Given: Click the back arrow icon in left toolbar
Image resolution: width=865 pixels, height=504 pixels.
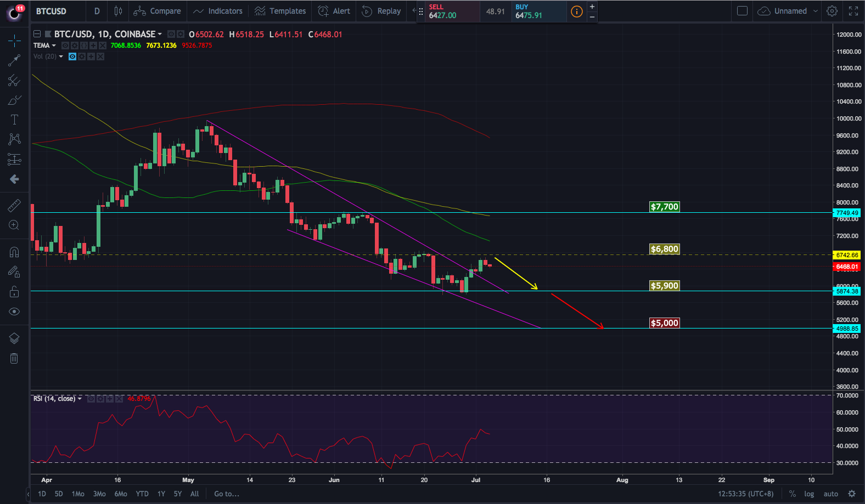Looking at the screenshot, I should (14, 179).
